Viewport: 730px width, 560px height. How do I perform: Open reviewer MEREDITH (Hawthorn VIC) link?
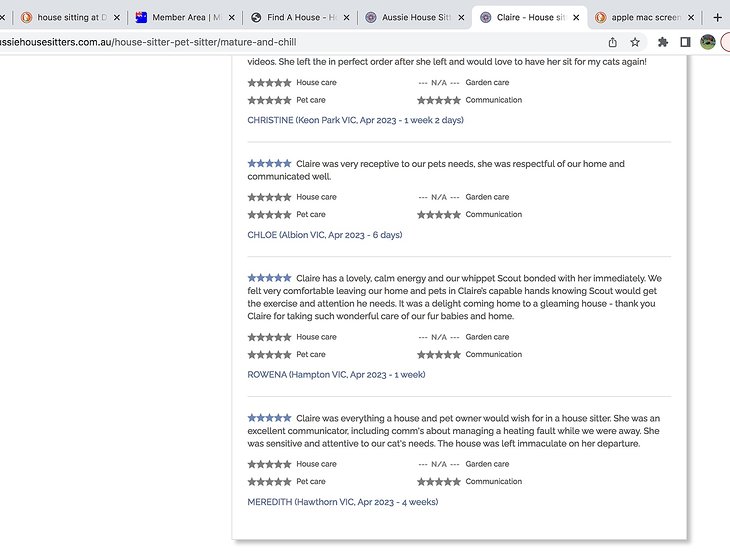(342, 502)
